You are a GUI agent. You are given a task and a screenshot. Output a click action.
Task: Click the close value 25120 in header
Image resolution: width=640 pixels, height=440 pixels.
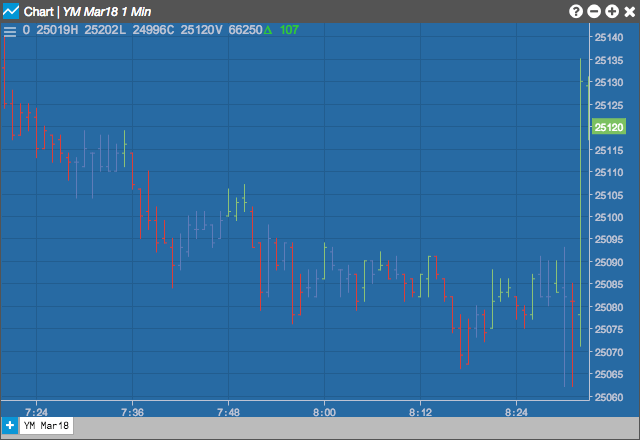click(197, 30)
